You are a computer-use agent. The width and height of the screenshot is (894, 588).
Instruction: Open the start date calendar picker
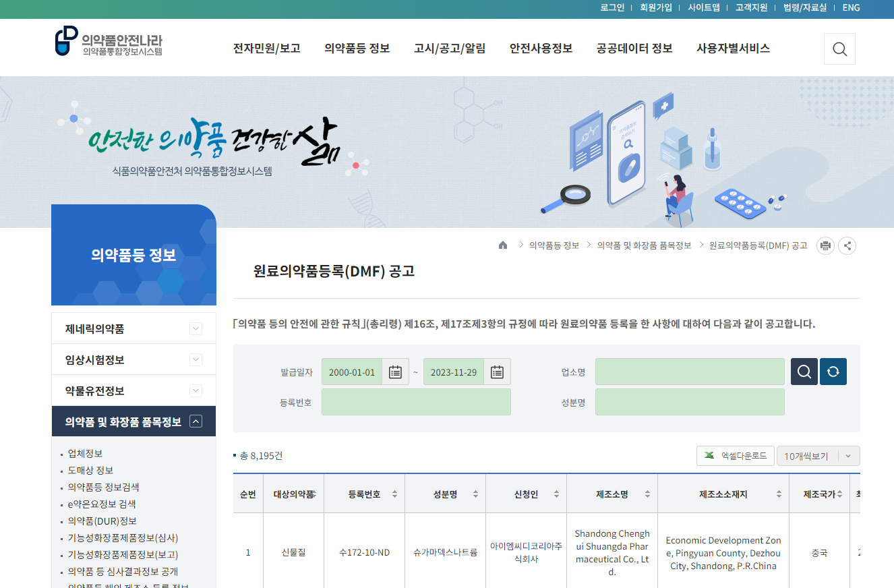(x=395, y=372)
